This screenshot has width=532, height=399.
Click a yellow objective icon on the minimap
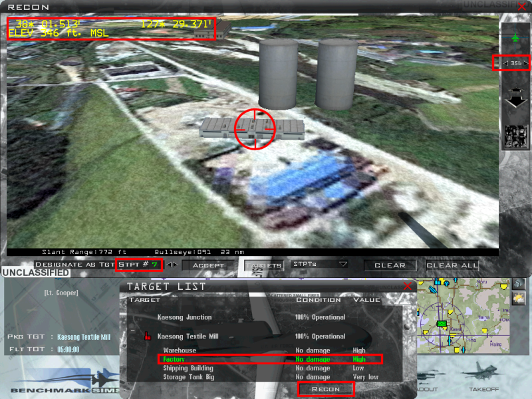[x=450, y=311]
